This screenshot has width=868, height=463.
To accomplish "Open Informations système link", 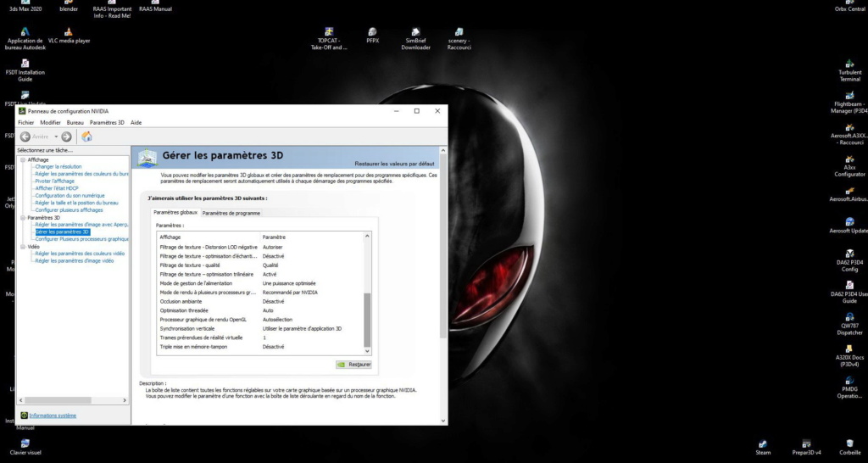I will (53, 416).
